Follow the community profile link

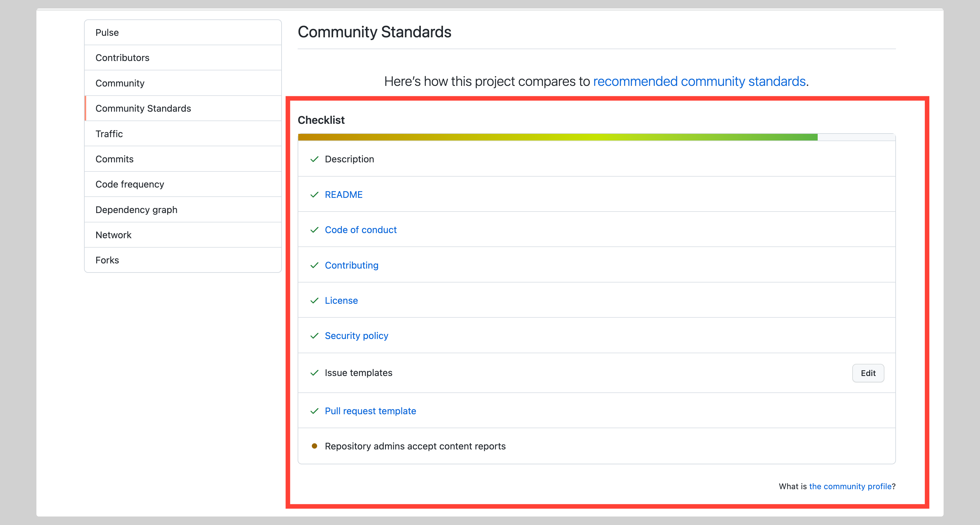850,486
